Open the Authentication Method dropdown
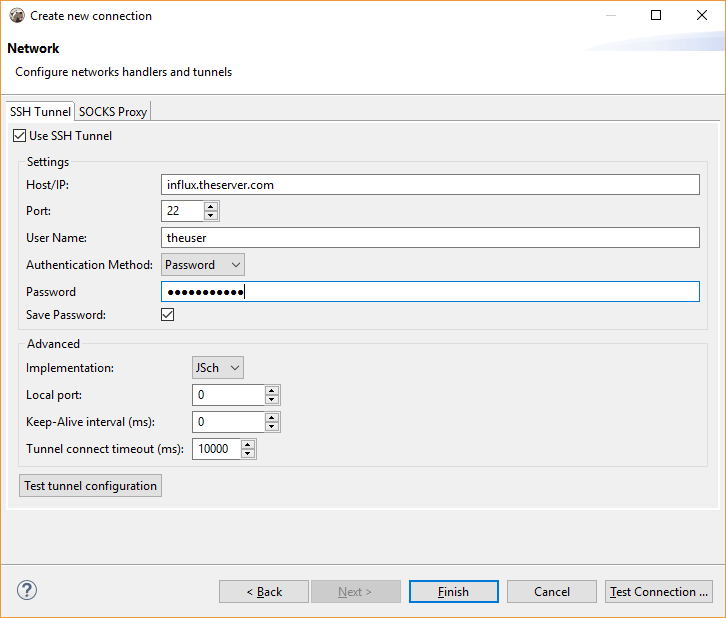 coord(203,265)
